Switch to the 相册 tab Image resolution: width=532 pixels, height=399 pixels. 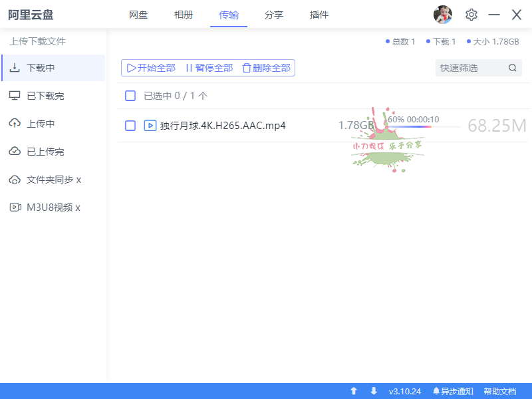(184, 14)
